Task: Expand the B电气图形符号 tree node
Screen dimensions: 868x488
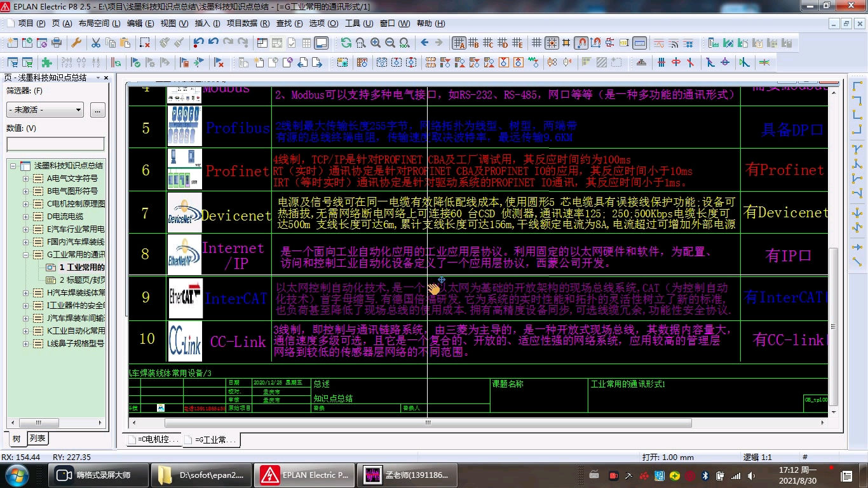Action: 26,191
